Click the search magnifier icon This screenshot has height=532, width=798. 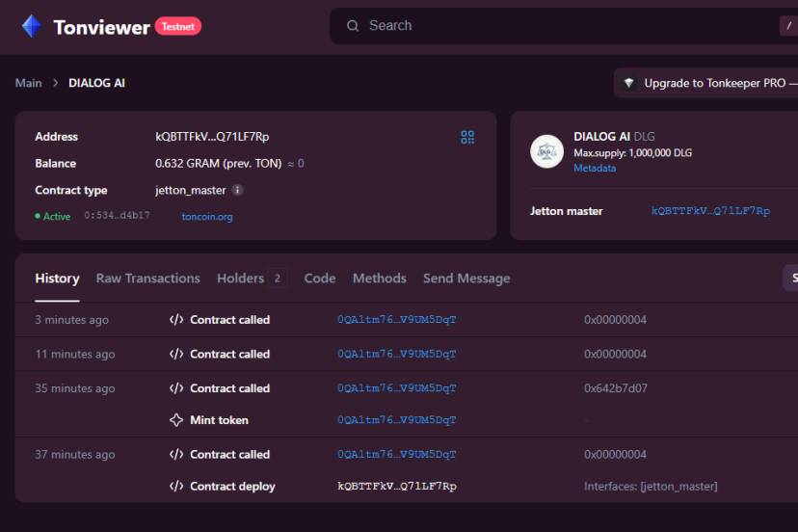353,26
